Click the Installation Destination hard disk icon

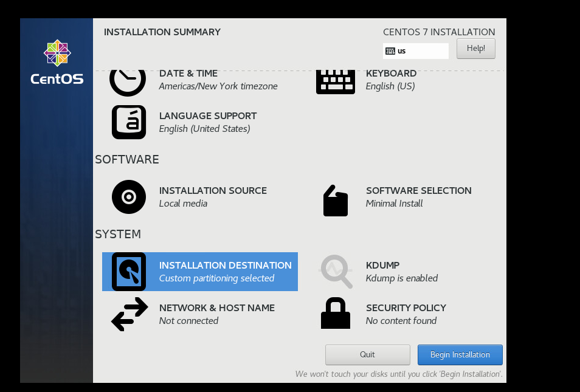129,272
